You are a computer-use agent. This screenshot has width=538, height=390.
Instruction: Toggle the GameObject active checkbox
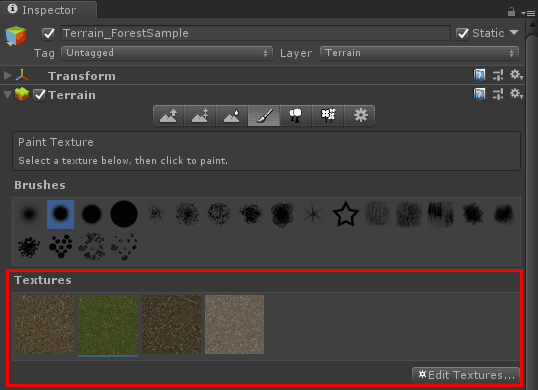coord(48,34)
